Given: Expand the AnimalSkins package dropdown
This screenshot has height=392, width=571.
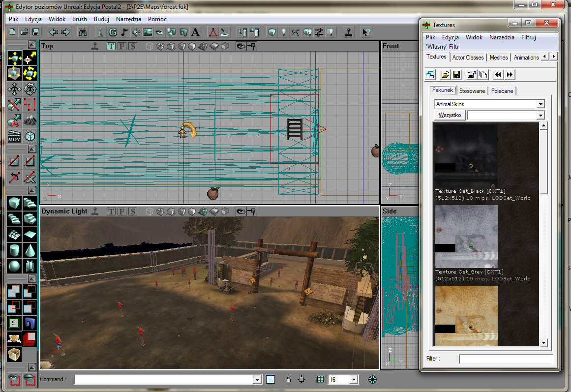Looking at the screenshot, I should 541,104.
